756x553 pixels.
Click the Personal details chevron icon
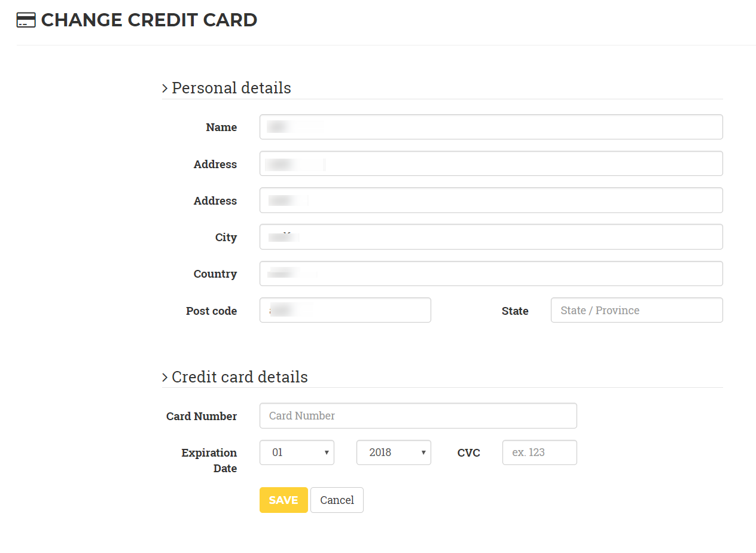[164, 89]
